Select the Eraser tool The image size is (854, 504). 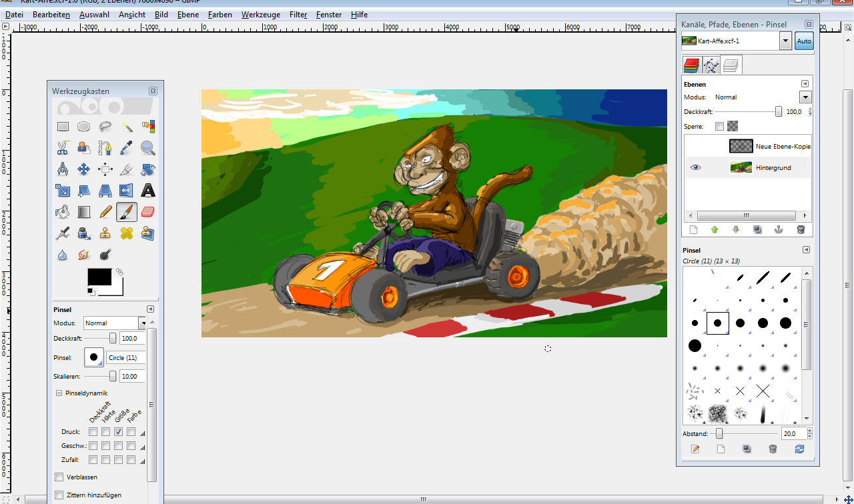coord(148,212)
